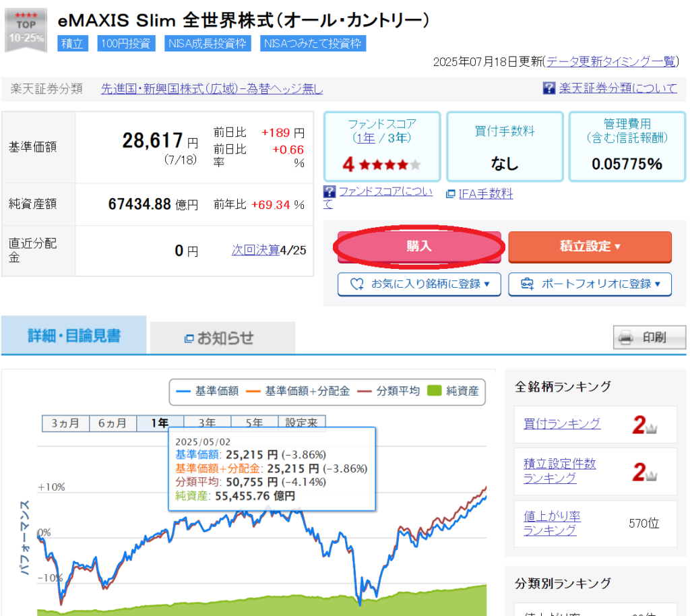Open IFA手数料 link
690x616 pixels.
pyautogui.click(x=486, y=194)
